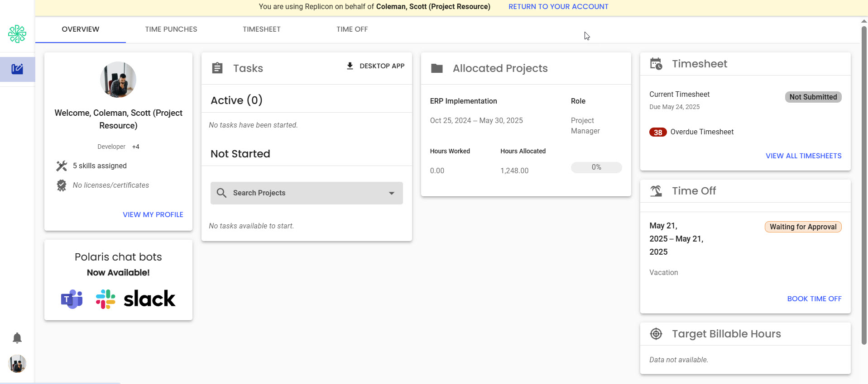This screenshot has width=868, height=384.
Task: Click the user avatar in sidebar
Action: (x=17, y=364)
